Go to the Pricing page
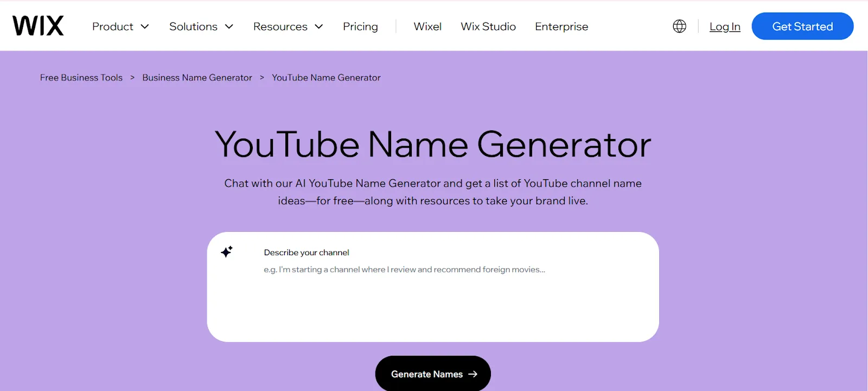 click(360, 27)
